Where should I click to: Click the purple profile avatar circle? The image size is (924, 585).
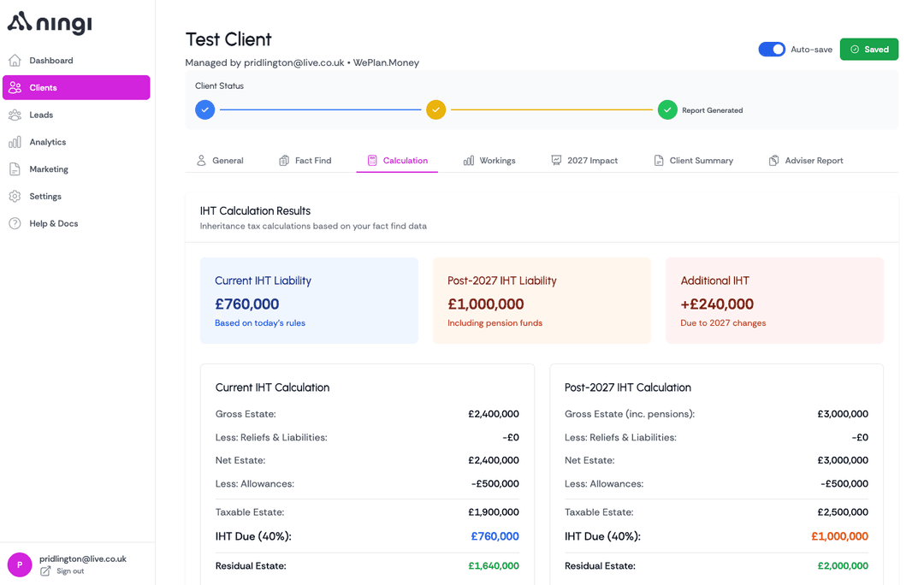coord(19,564)
